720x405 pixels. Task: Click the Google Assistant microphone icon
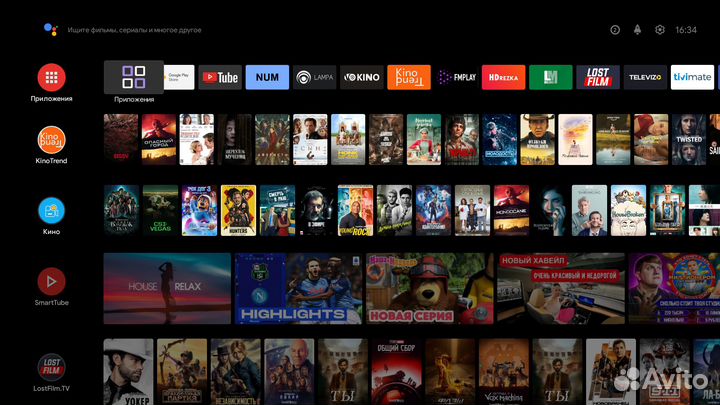point(50,30)
